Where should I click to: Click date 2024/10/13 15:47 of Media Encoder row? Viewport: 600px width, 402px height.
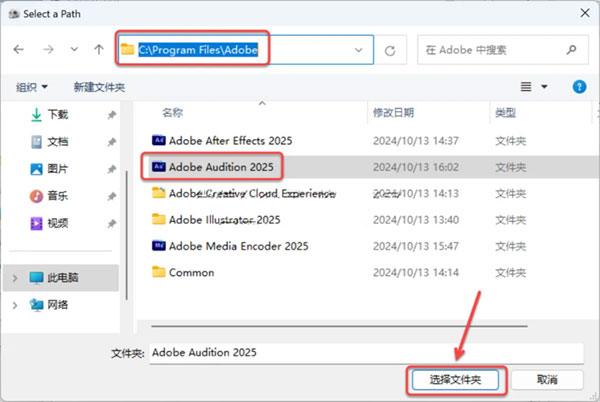416,246
